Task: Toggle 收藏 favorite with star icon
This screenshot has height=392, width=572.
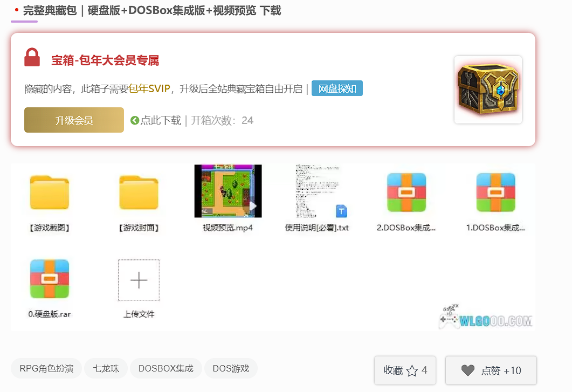Action: (405, 370)
